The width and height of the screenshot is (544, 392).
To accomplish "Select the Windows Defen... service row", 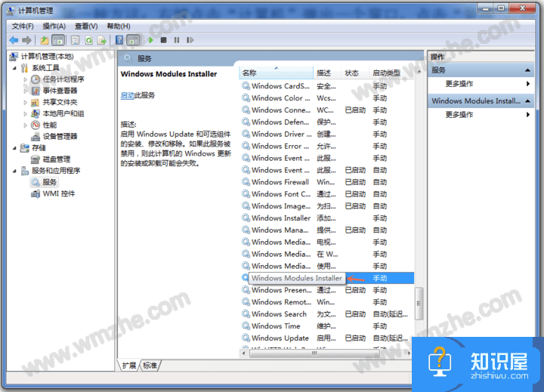I will pos(326,122).
